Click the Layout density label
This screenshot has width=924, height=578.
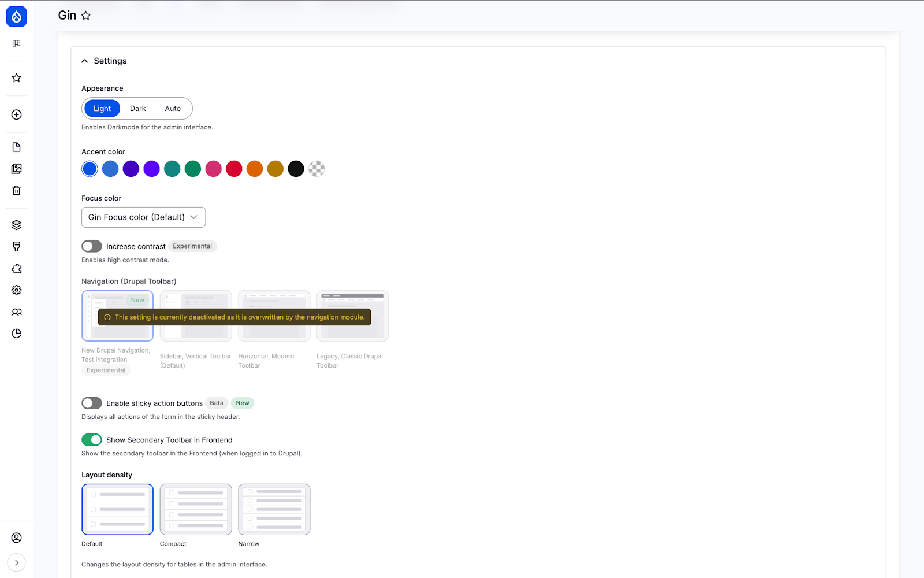[x=107, y=475]
